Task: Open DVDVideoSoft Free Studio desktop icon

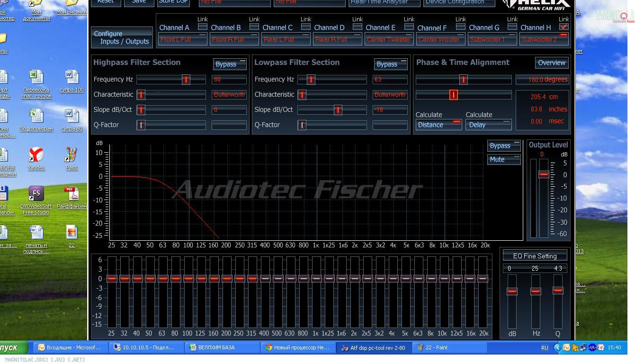Action: [36, 200]
